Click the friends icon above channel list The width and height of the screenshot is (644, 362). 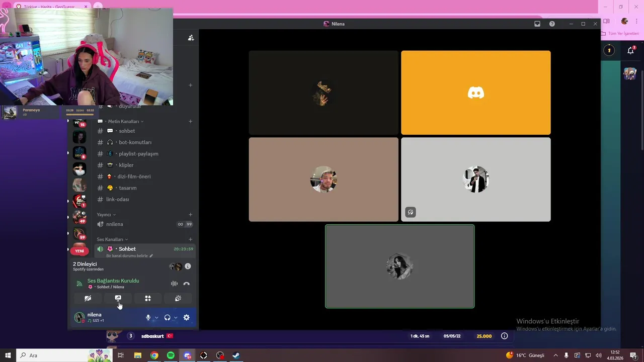coord(191,38)
